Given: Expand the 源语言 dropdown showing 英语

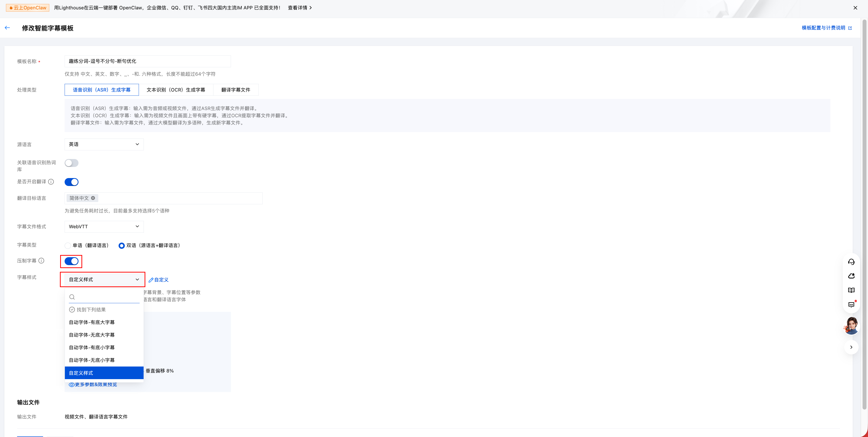Looking at the screenshot, I should click(104, 144).
